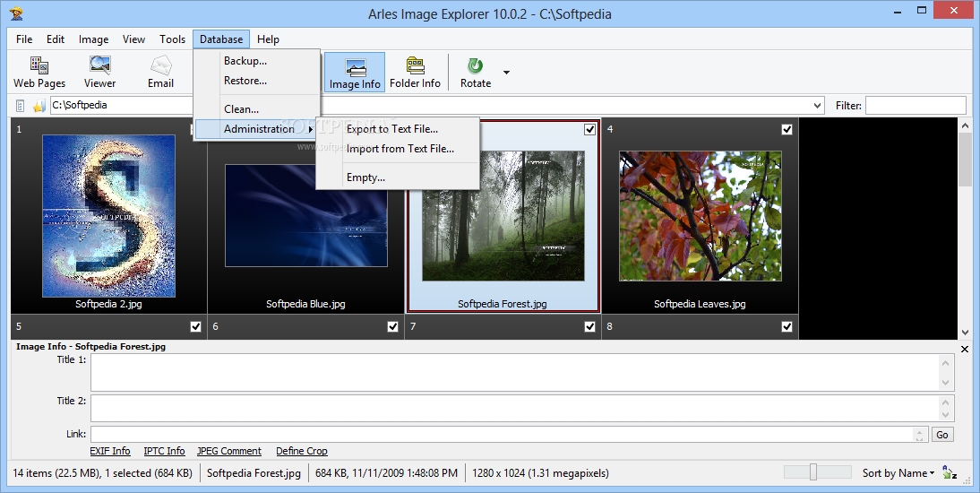Screen dimensions: 980x493
Task: Choose Empty... in the Administration submenu
Action: click(398, 177)
